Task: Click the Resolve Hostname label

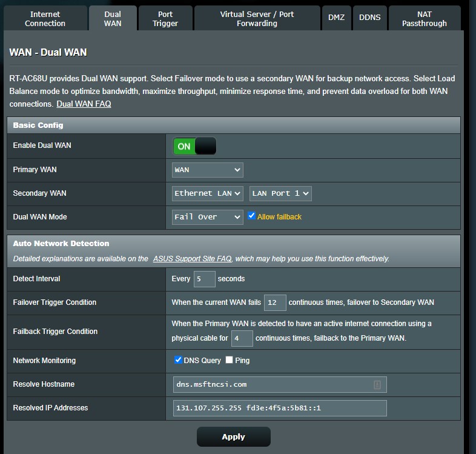Action: (44, 384)
